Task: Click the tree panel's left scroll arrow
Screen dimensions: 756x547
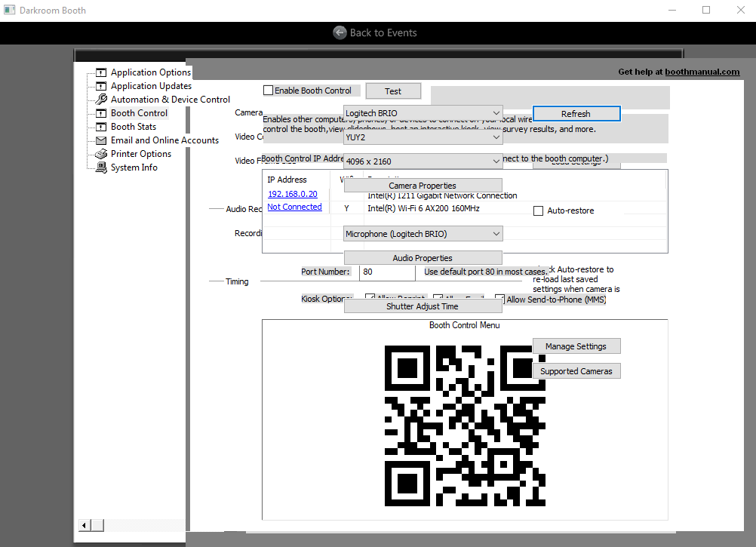Action: pyautogui.click(x=85, y=525)
